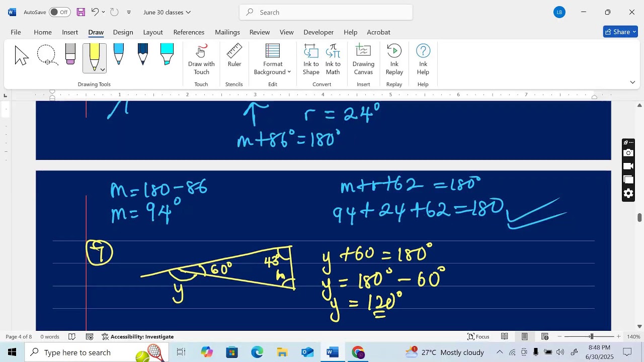Enable Focus mode
Screen dimensions: 644x362
pos(478,337)
